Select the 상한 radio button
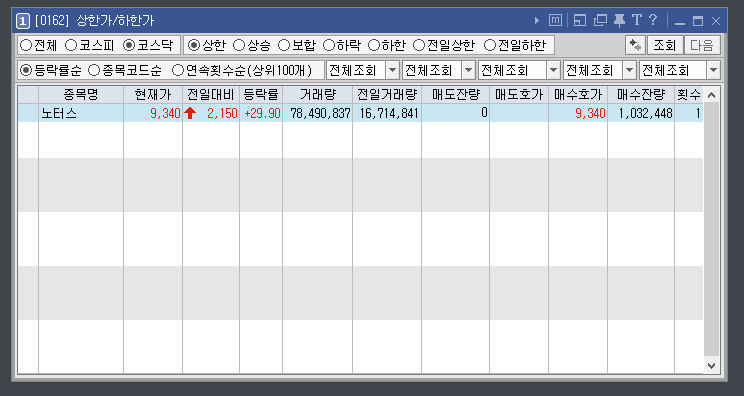This screenshot has width=744, height=396. coord(194,46)
